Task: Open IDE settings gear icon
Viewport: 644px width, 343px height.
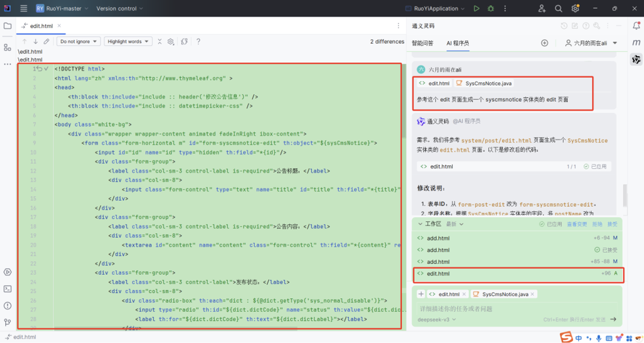Action: (x=575, y=8)
